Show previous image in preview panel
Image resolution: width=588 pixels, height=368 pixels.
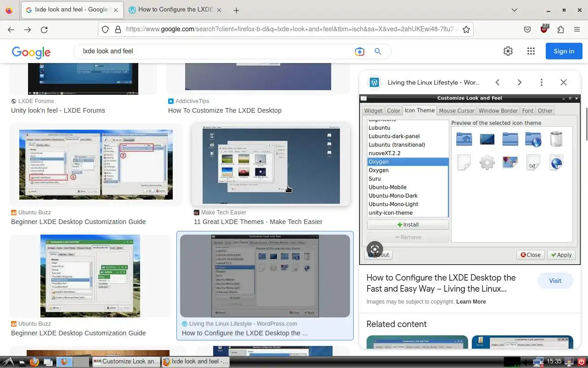[x=498, y=82]
